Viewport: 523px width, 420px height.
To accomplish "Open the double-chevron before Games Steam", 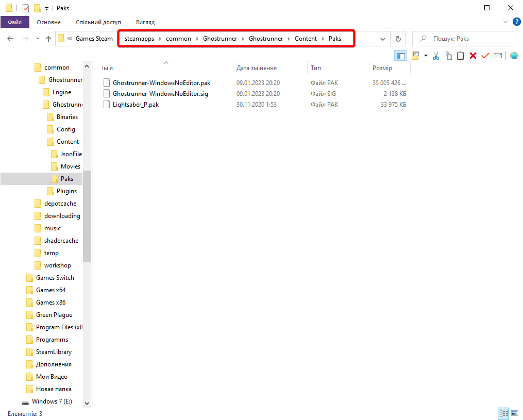I will (x=70, y=39).
